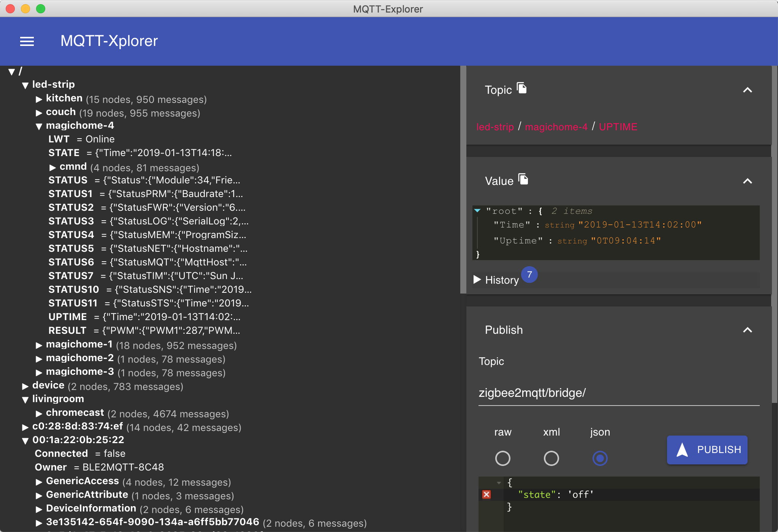
Task: Select the STATUS5 topic row
Action: pos(148,248)
